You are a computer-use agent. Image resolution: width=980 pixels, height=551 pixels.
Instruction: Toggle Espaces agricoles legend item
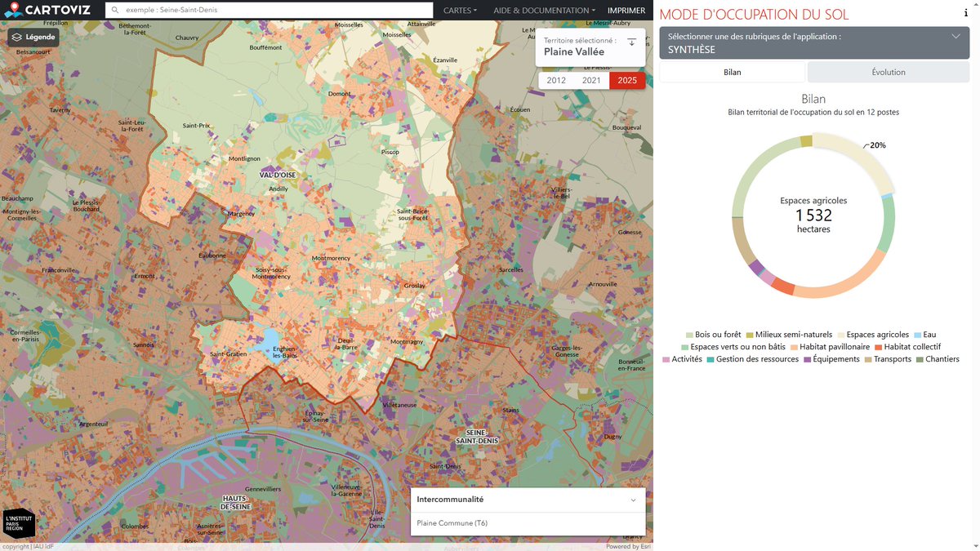click(x=873, y=335)
